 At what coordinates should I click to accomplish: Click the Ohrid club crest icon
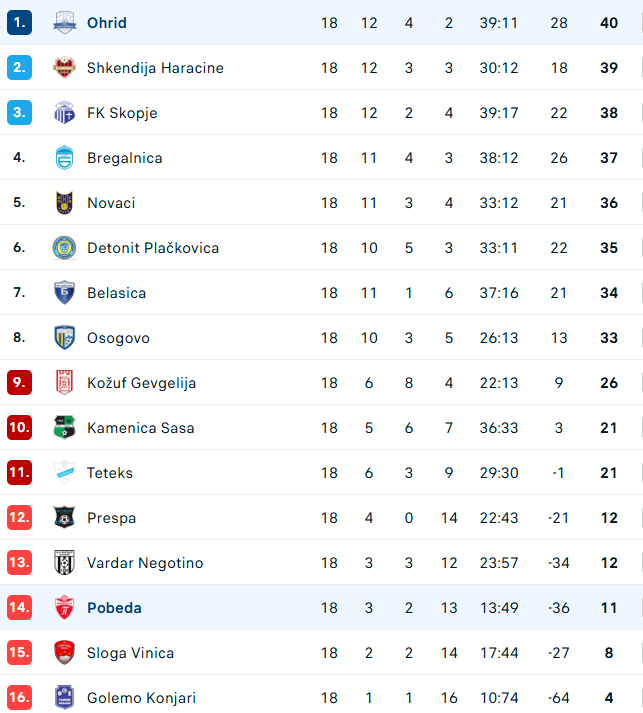[x=64, y=22]
